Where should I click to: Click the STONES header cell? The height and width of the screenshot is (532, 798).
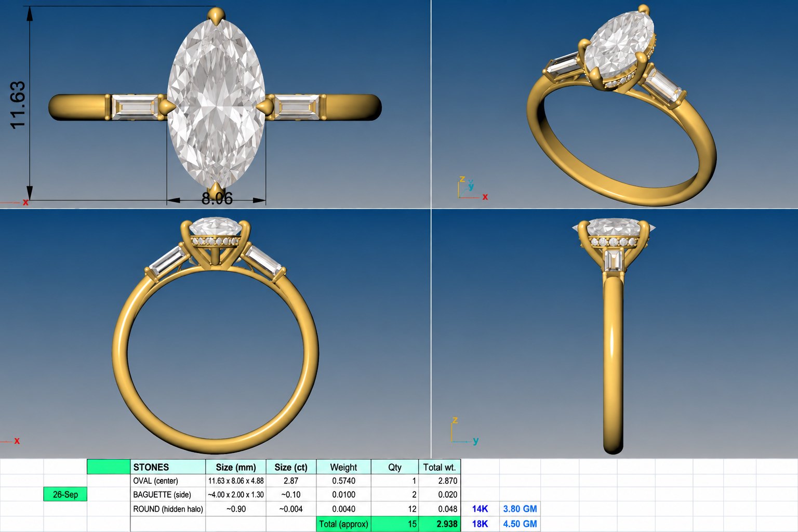pyautogui.click(x=168, y=467)
